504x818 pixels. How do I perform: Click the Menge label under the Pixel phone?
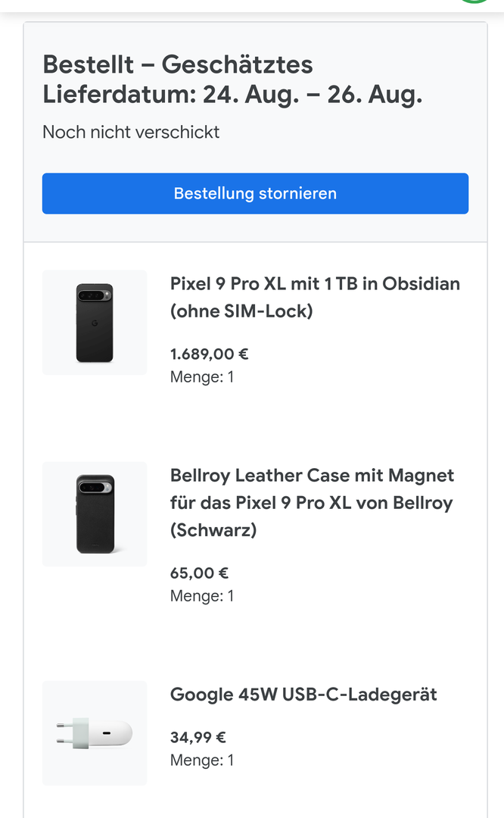pyautogui.click(x=202, y=376)
